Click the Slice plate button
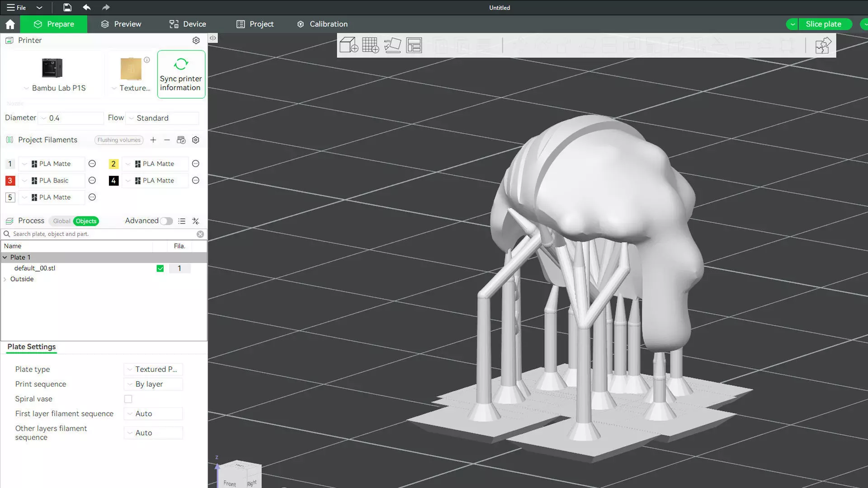Viewport: 868px width, 488px height. coord(823,24)
